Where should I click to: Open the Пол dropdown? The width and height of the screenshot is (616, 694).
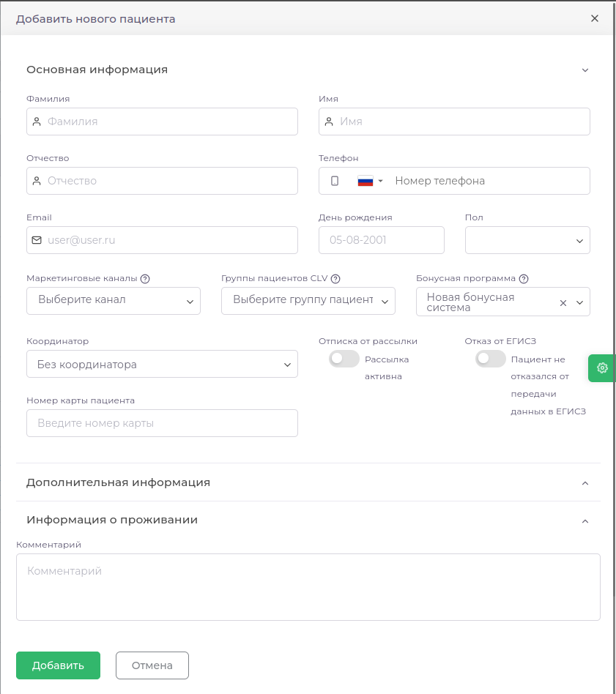[x=527, y=239]
